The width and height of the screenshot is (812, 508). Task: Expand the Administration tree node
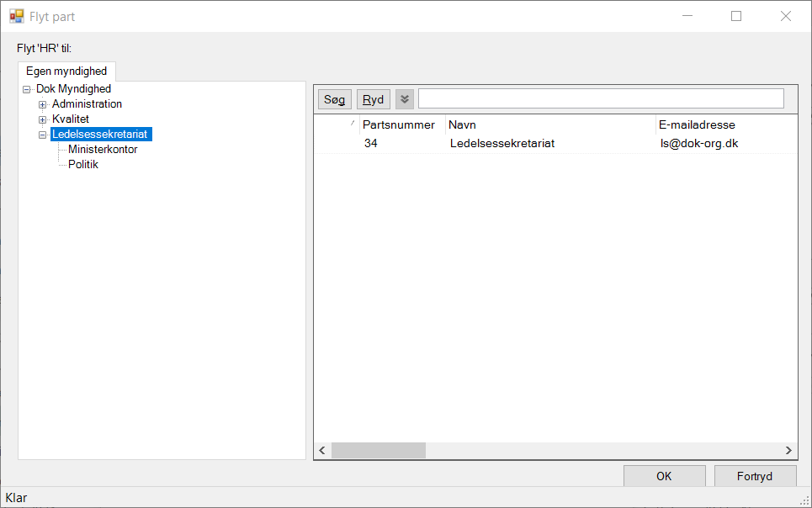click(x=43, y=104)
